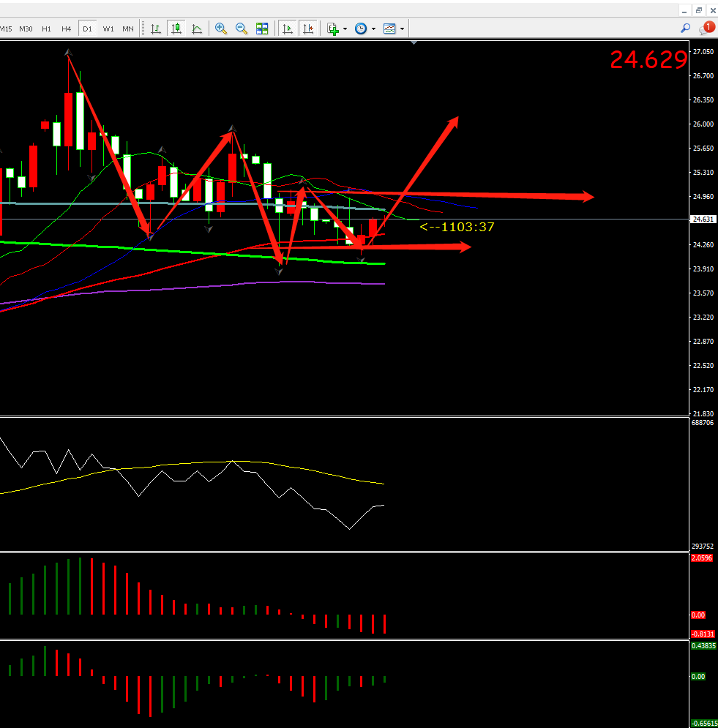Screen dimensions: 718x728
Task: Click the clock periodicity icon
Action: point(361,29)
